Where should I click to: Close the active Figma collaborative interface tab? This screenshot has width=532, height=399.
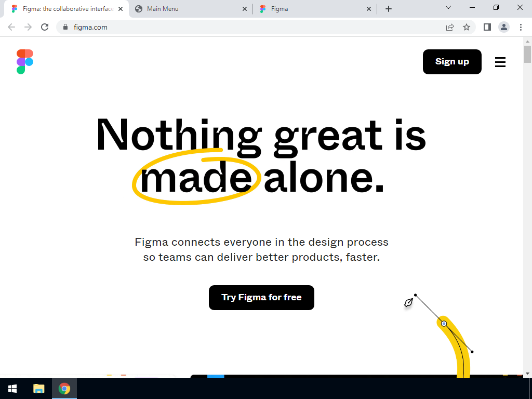(x=121, y=9)
